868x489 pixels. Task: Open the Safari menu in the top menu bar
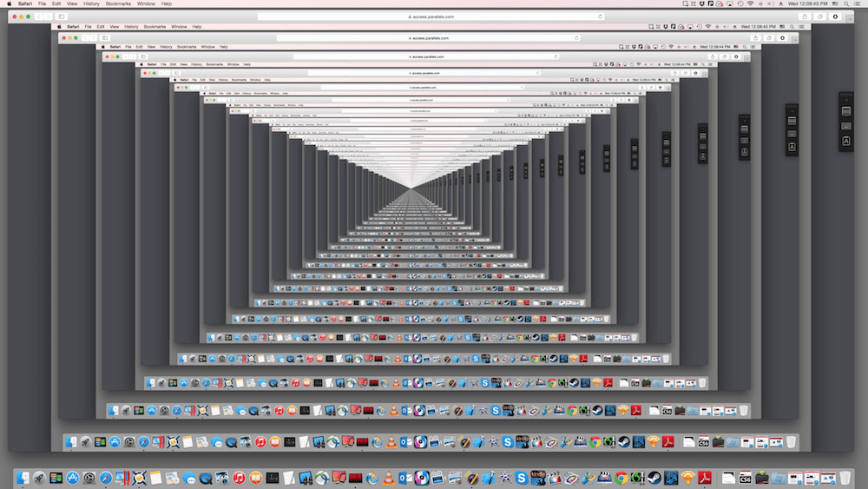(25, 3)
